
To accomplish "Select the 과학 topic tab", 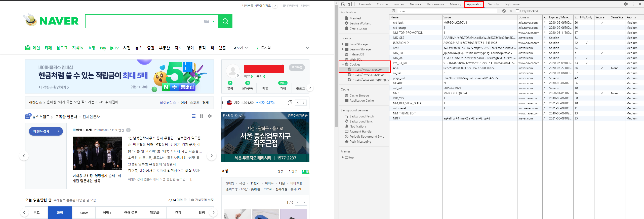I will pyautogui.click(x=60, y=212).
